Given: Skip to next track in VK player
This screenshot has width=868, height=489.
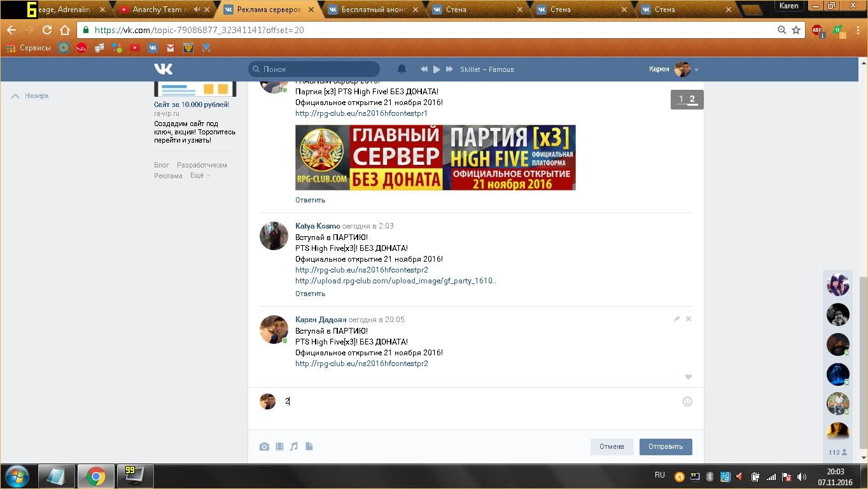Looking at the screenshot, I should click(449, 69).
